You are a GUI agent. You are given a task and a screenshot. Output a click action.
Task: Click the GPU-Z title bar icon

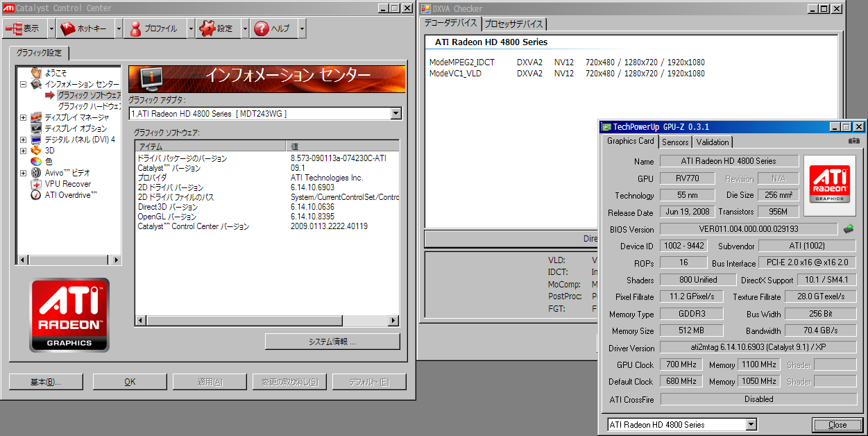click(606, 127)
